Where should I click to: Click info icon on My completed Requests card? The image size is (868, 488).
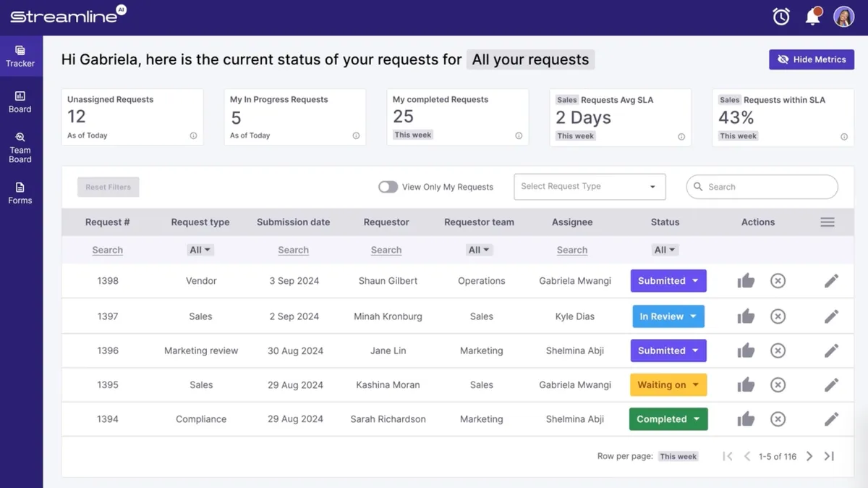point(519,136)
